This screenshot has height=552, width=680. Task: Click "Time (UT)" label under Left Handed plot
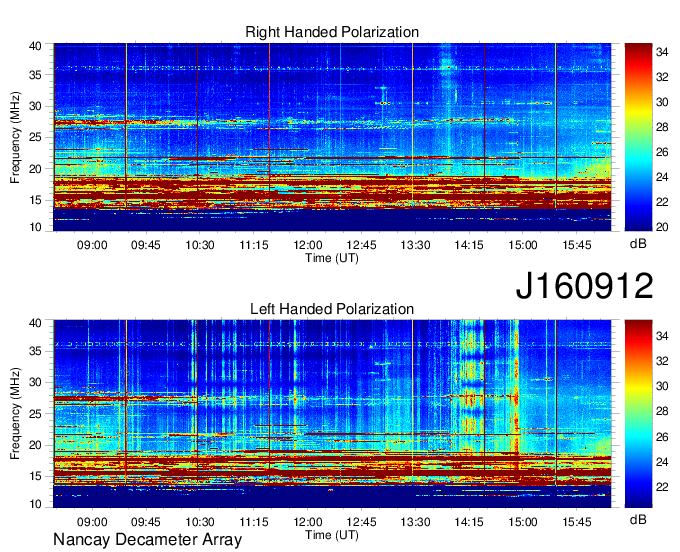pos(332,535)
